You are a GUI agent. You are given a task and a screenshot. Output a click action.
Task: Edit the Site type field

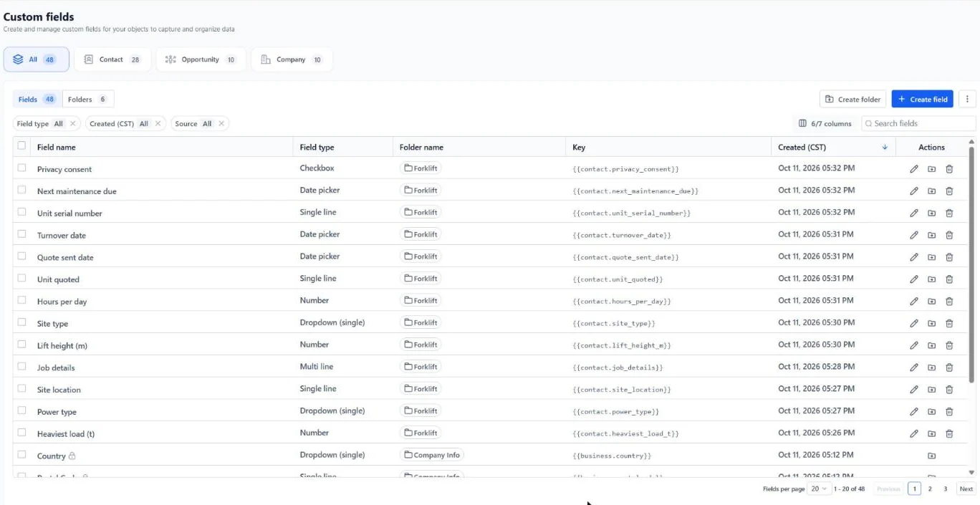pos(914,324)
